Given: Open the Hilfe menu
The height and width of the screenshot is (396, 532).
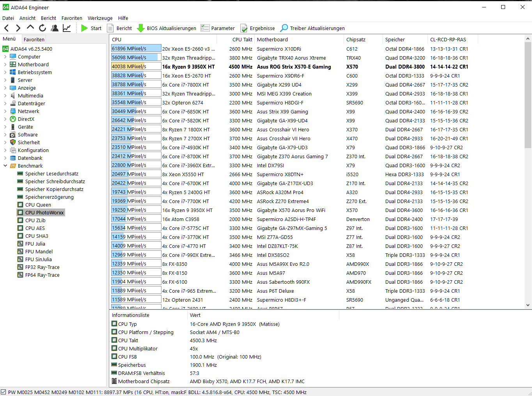Looking at the screenshot, I should (x=123, y=18).
